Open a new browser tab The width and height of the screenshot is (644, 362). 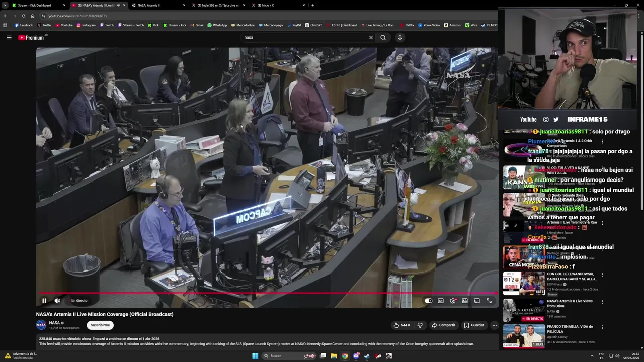point(313,5)
